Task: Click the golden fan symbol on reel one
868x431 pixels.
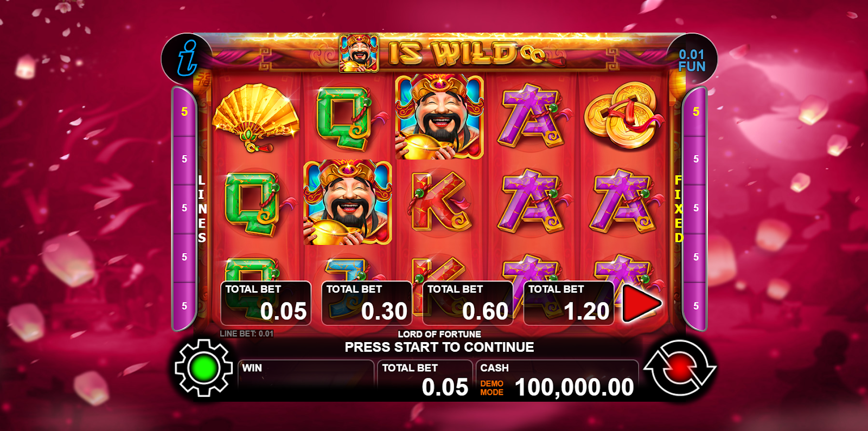Action: [256, 118]
